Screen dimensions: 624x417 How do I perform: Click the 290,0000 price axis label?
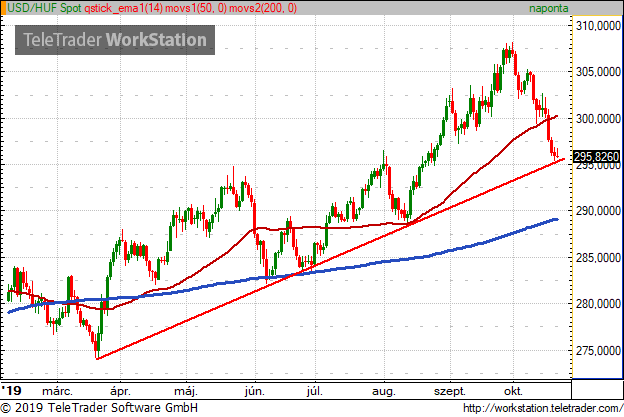[x=598, y=211]
